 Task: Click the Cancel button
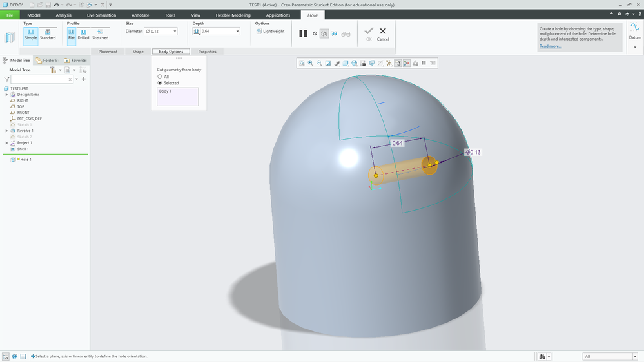(x=383, y=33)
